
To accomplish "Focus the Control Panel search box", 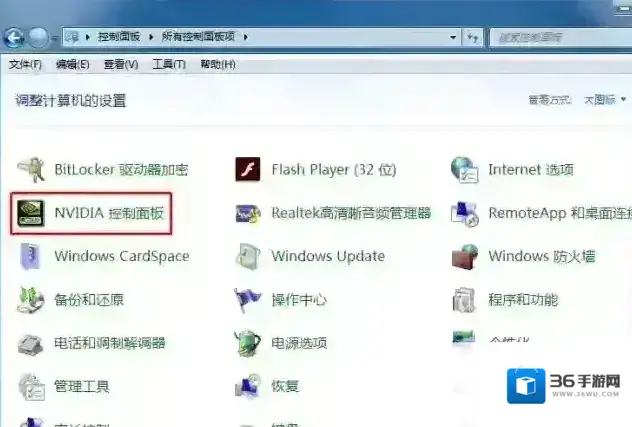I will [x=561, y=37].
